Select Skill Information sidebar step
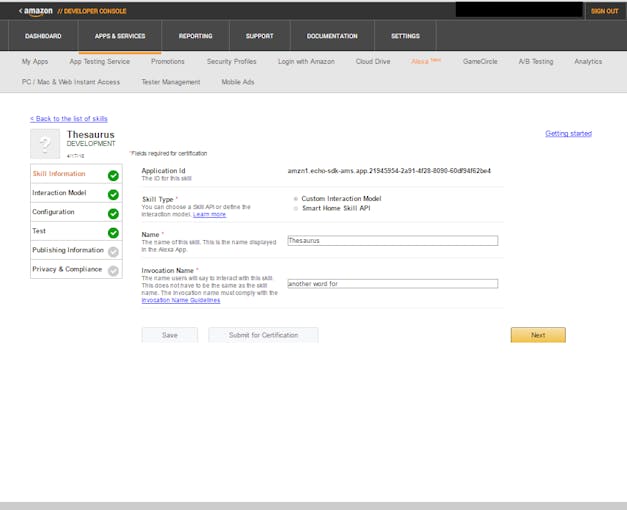Image resolution: width=627 pixels, height=510 pixels. pos(76,174)
